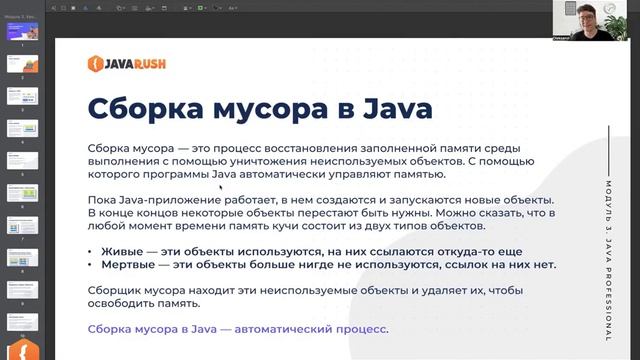
Task: Click the slide title "Сборка мусора в Java"
Action: [260, 109]
